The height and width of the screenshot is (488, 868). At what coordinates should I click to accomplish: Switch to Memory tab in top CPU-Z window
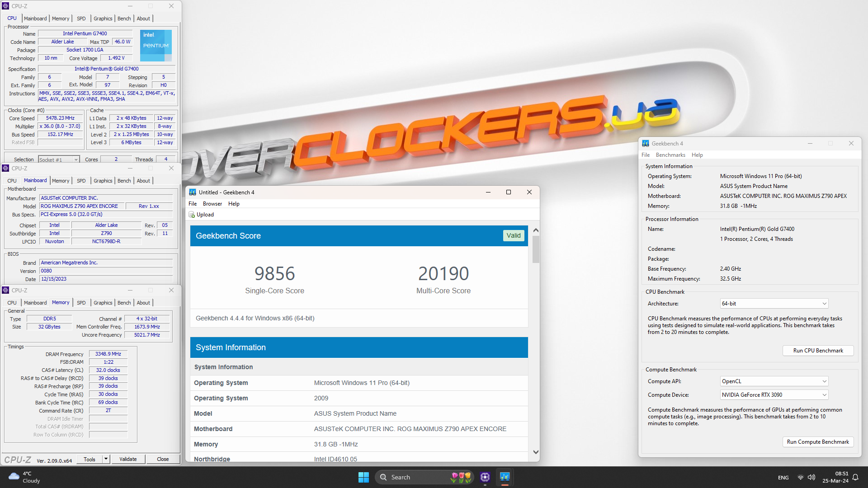point(61,19)
